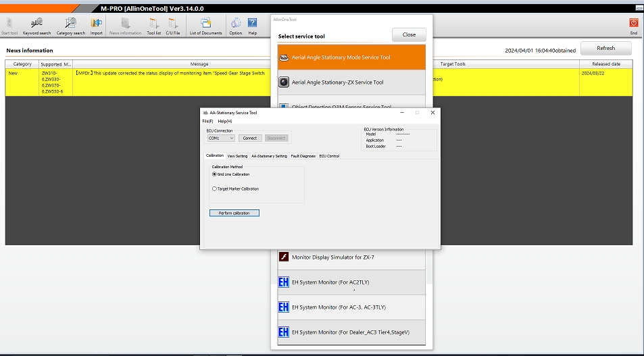The height and width of the screenshot is (356, 644).
Task: Launch EH System Monitor (For AC2TLY)
Action: coord(351,282)
